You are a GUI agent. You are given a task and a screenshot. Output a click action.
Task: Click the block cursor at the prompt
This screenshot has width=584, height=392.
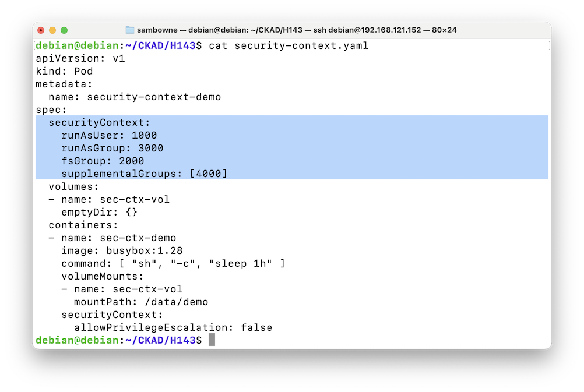(212, 340)
